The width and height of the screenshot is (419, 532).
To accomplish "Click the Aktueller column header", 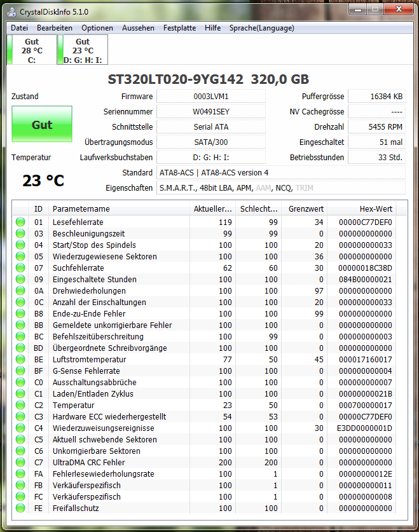I will tap(213, 209).
